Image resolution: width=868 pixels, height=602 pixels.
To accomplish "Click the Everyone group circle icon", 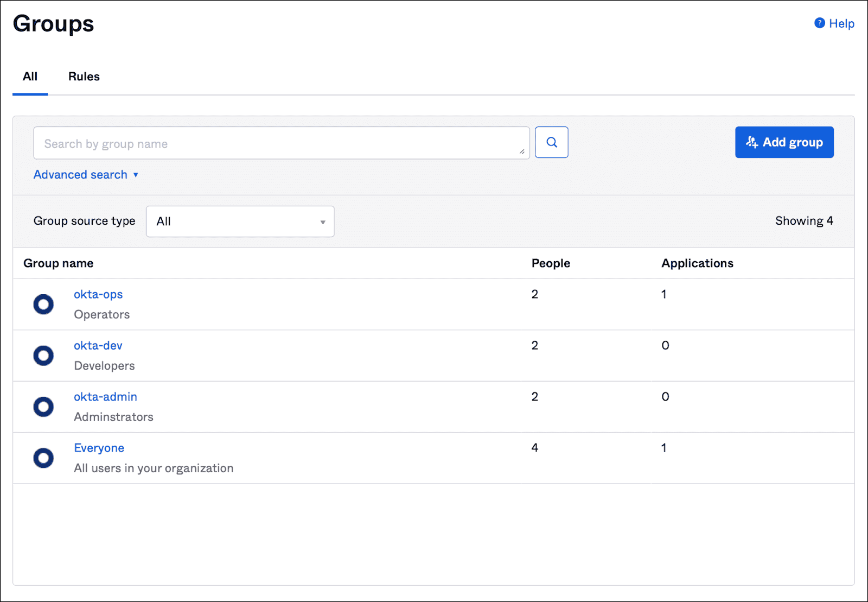I will [43, 458].
